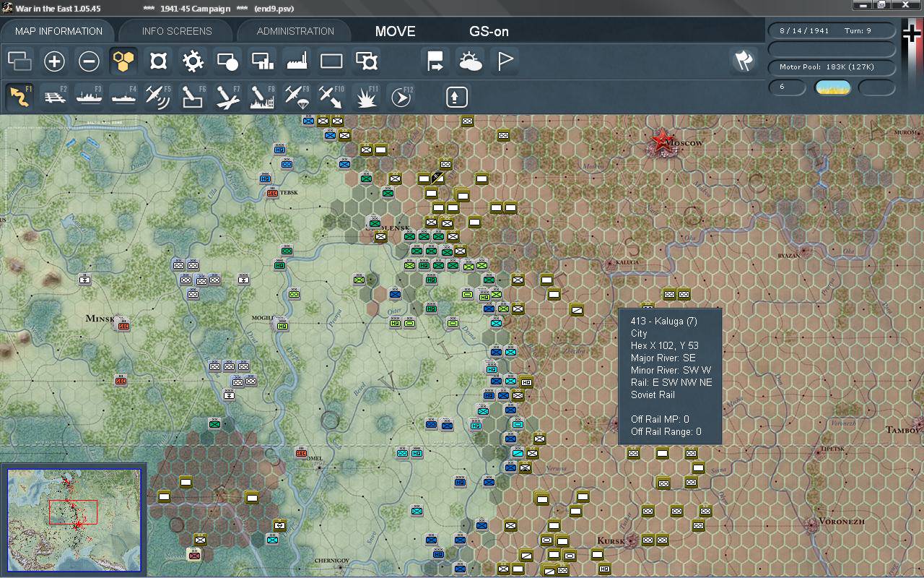924x578 pixels.
Task: Select the F2 rail mode icon
Action: coord(54,97)
